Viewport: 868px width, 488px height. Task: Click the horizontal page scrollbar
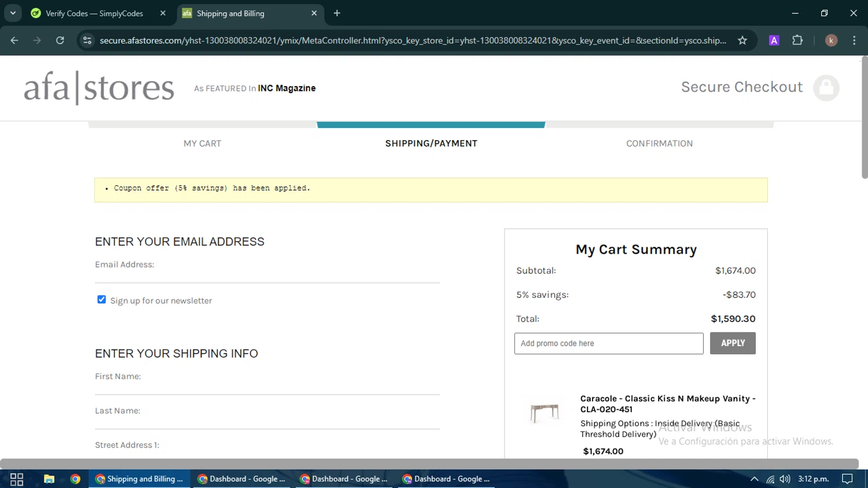[x=429, y=464]
